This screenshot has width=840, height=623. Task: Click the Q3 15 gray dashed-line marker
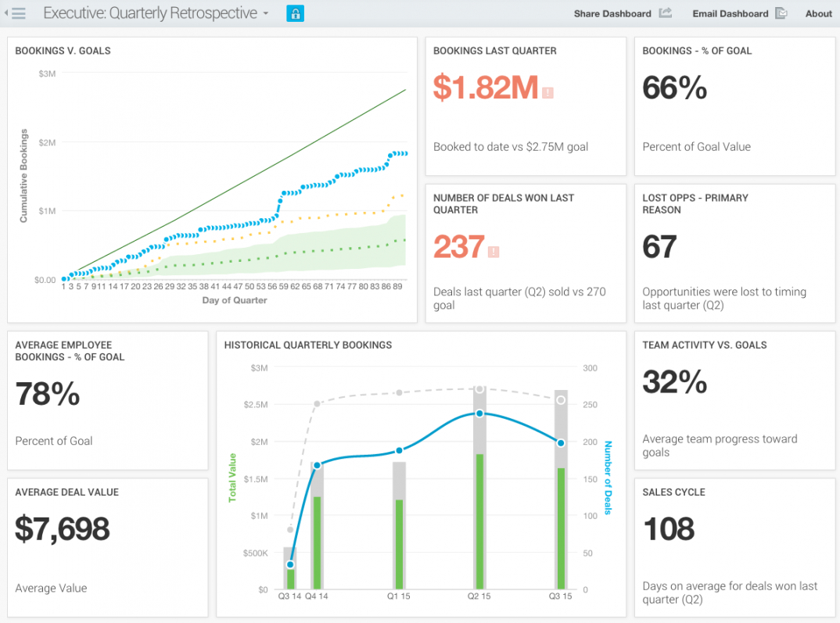coord(561,400)
